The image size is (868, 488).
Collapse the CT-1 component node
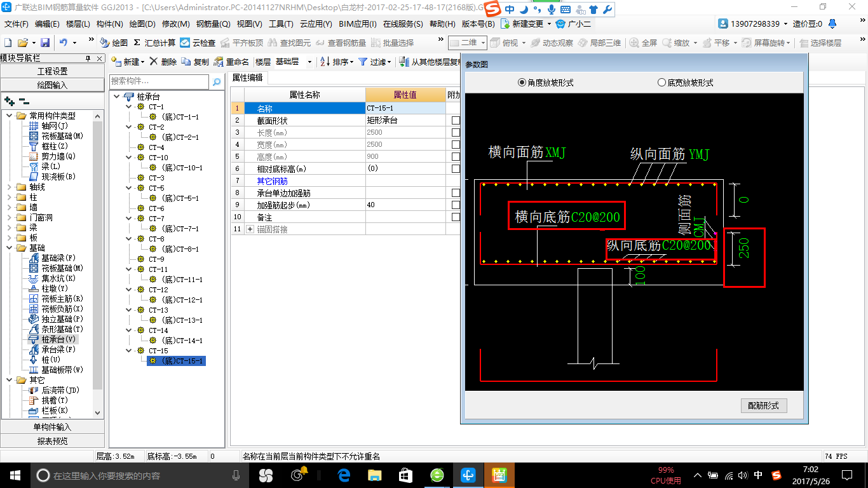(x=129, y=107)
